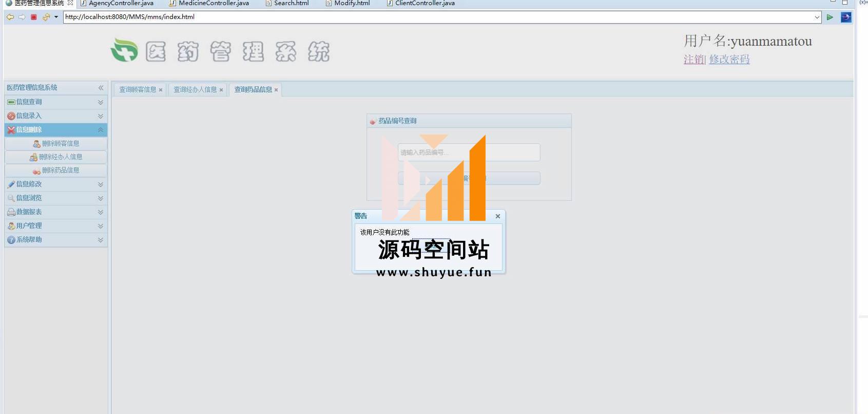Image resolution: width=868 pixels, height=414 pixels.
Task: Click the open-in-external-browser icon
Action: [x=846, y=17]
